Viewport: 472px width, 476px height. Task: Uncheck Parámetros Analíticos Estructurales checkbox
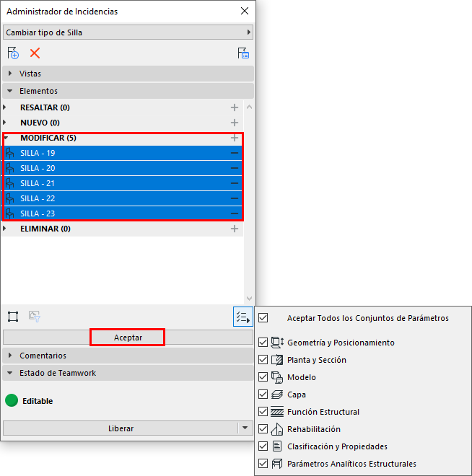tap(263, 464)
